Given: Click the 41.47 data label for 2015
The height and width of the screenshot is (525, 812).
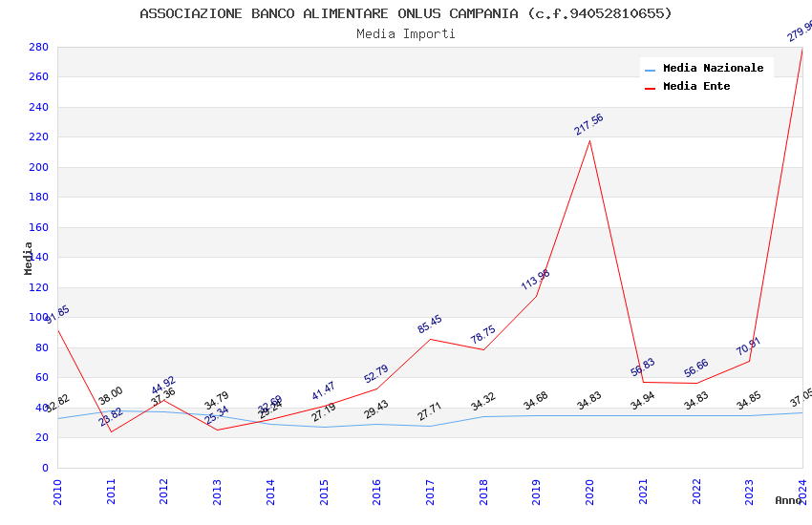Looking at the screenshot, I should coord(324,390).
